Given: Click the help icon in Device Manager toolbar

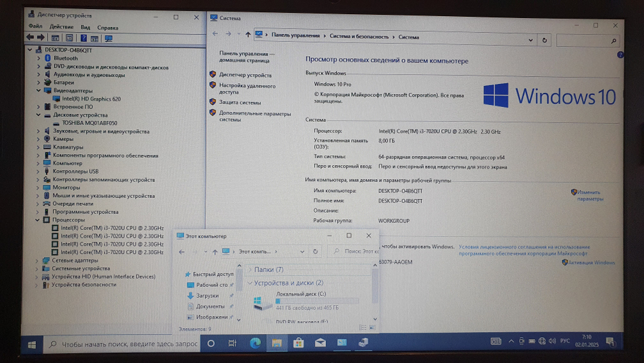Looking at the screenshot, I should point(83,38).
